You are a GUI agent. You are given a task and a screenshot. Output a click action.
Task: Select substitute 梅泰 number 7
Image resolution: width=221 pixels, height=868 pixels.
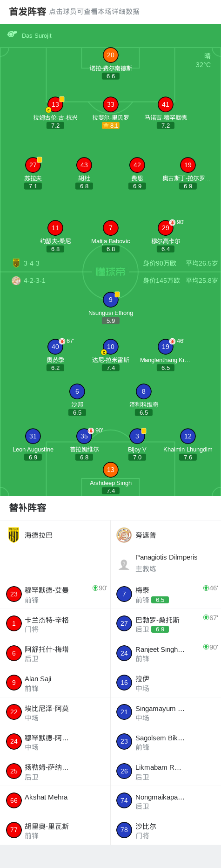click(166, 595)
